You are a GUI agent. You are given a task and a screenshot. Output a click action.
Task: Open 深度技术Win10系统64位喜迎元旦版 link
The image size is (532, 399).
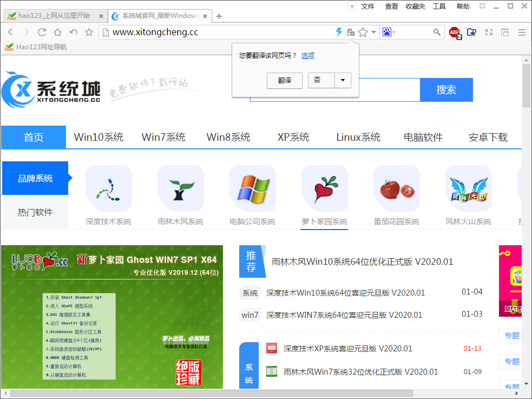(345, 293)
